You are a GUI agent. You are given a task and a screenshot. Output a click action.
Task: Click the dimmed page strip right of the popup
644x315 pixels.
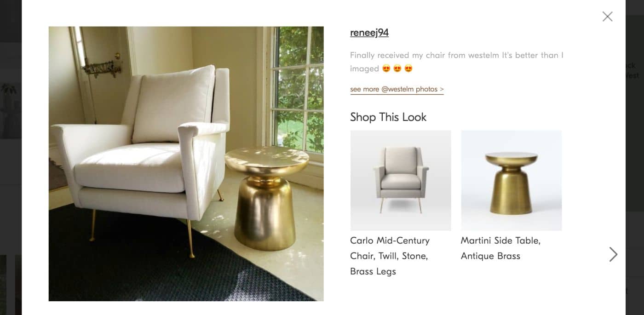(x=635, y=157)
